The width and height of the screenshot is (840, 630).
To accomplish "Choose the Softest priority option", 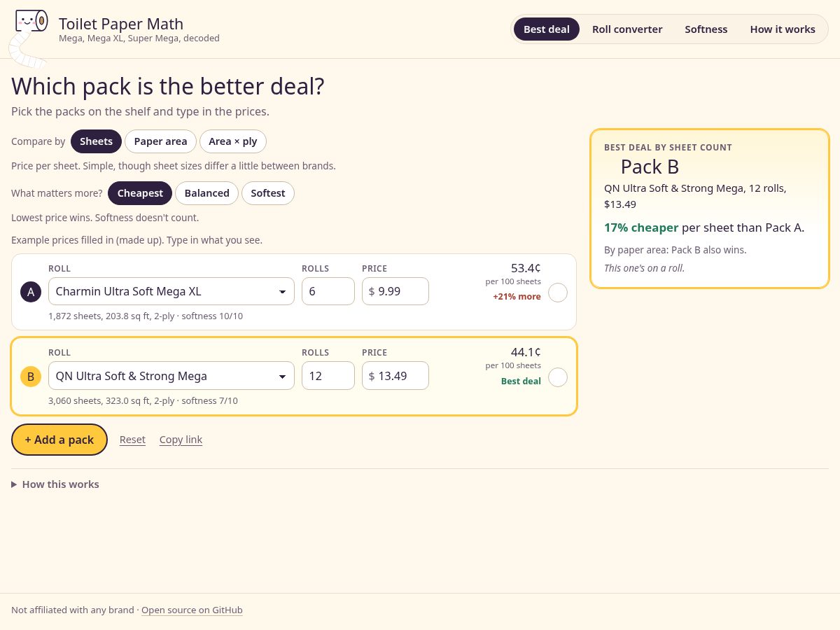I will coord(268,193).
